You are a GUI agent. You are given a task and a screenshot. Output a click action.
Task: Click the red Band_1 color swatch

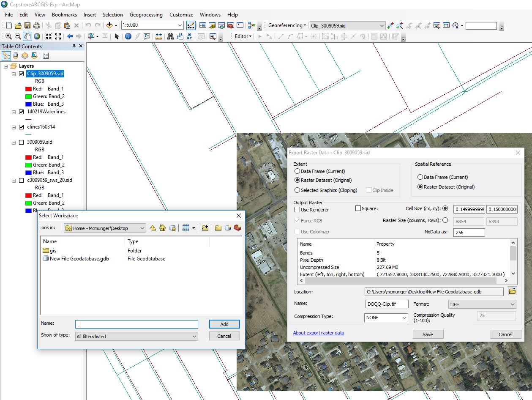[29, 89]
